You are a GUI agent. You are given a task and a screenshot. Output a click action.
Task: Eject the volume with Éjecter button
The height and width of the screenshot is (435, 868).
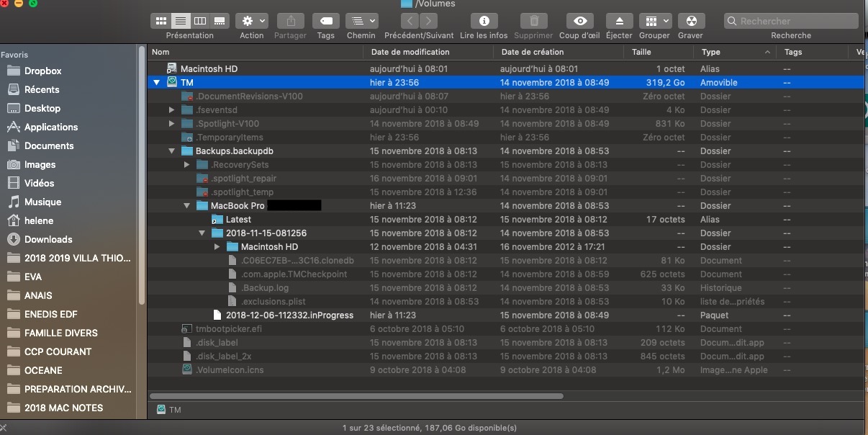click(x=619, y=21)
